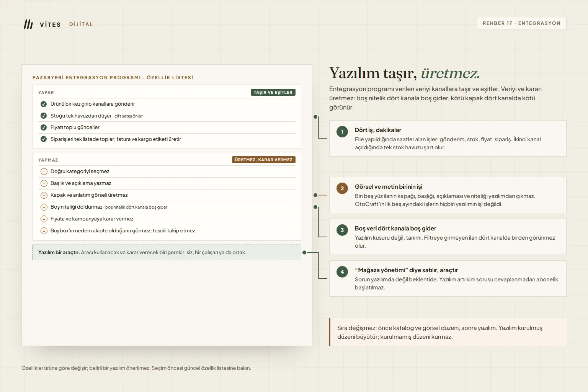This screenshot has width=588, height=392.
Task: Click minus icon beside 'Doğru kategoriyi seçmez'
Action: tap(44, 171)
